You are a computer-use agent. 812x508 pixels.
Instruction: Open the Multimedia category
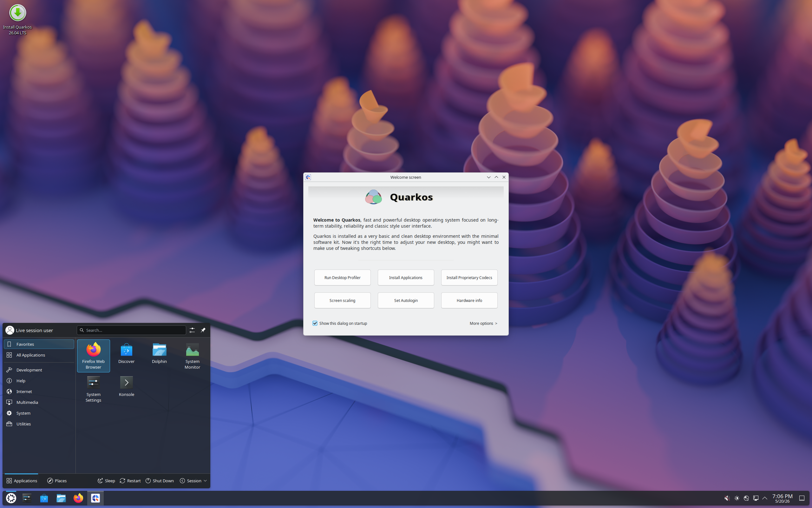coord(39,402)
